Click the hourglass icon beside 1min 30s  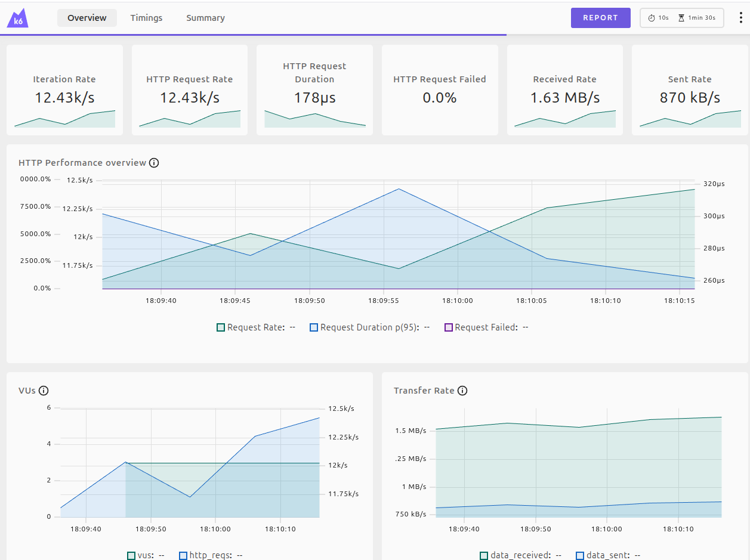pos(681,18)
